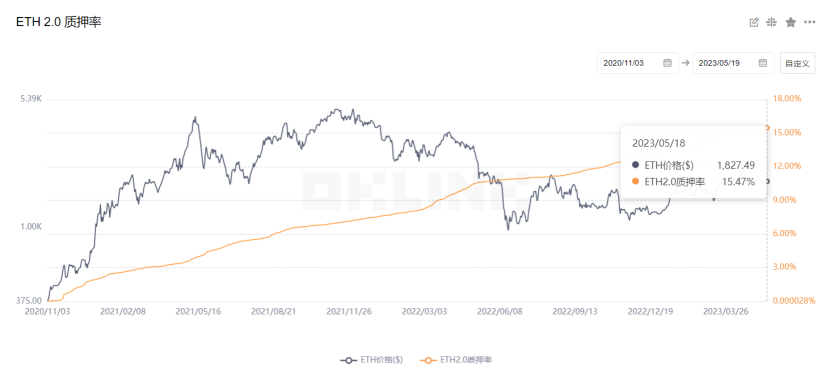Image resolution: width=830 pixels, height=372 pixels.
Task: Click the arrow between the date fields
Action: [685, 63]
